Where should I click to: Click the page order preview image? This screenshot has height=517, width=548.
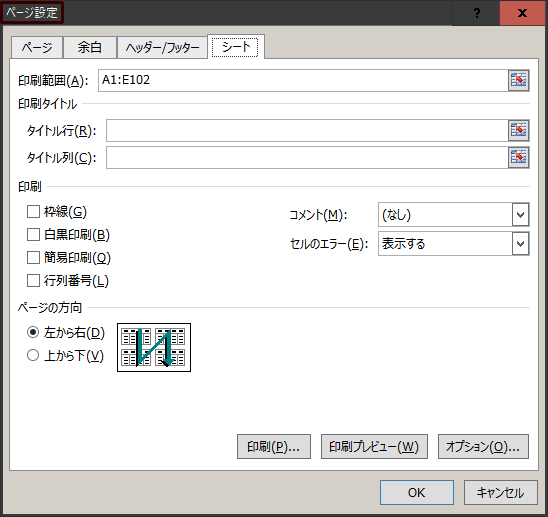(x=154, y=347)
